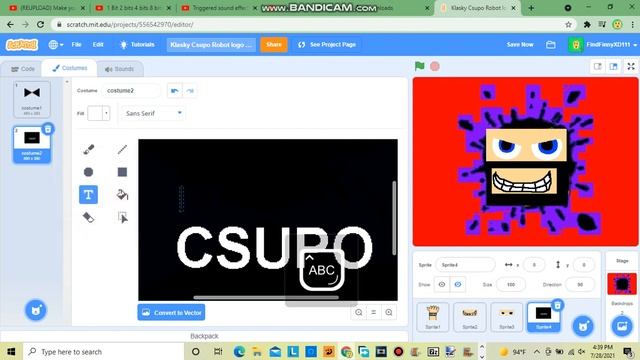The height and width of the screenshot is (360, 640).
Task: Click Convert to Vector button
Action: point(171,313)
